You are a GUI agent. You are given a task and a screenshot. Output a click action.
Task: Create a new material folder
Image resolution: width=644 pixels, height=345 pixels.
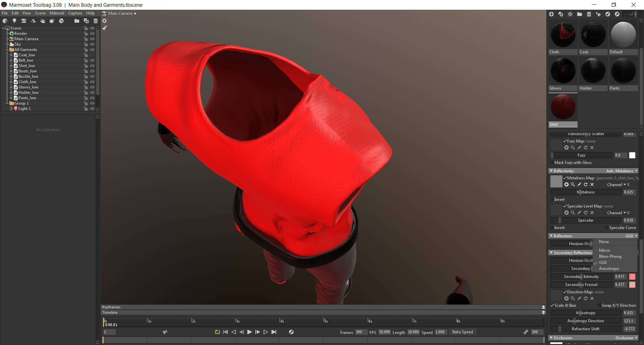tap(580, 14)
